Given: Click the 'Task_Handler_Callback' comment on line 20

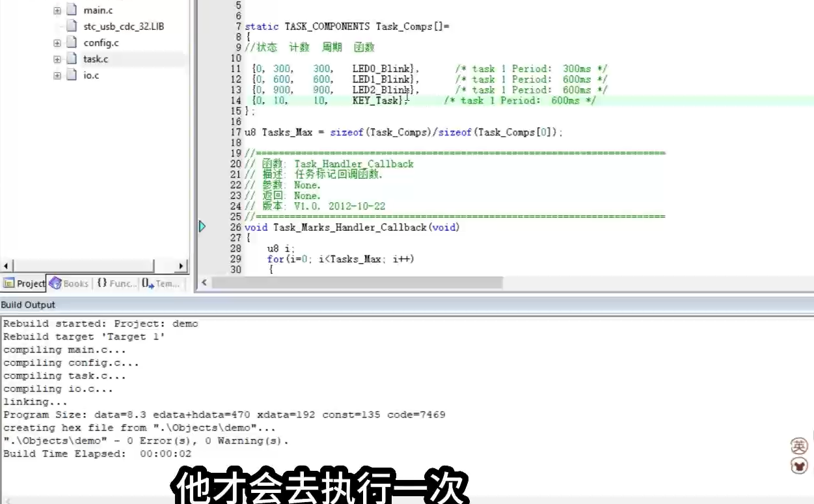Looking at the screenshot, I should (354, 164).
